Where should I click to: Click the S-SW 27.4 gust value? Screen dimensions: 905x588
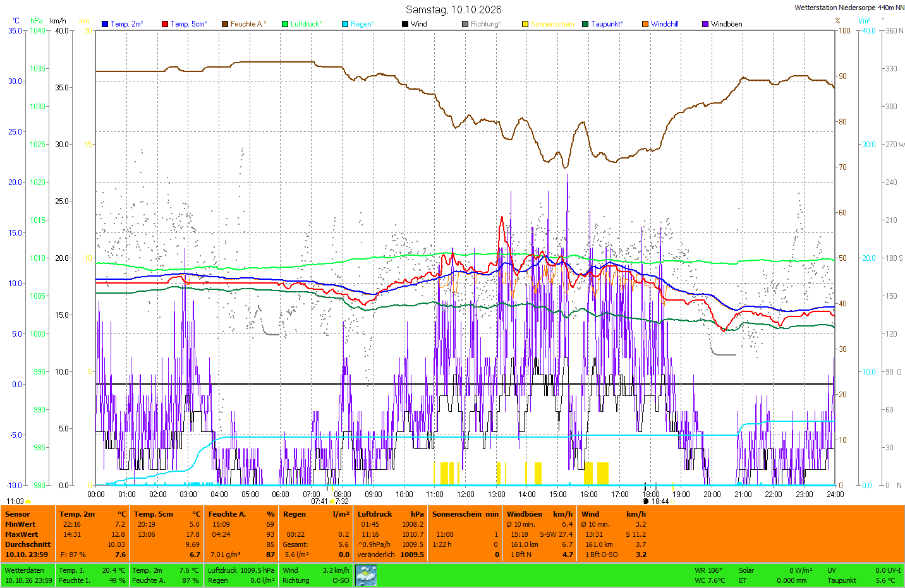556,534
